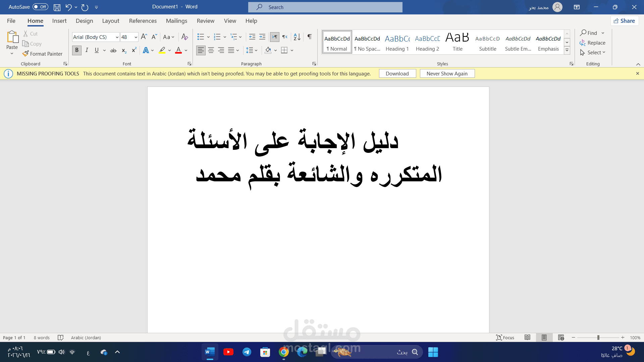Open the File tab
Viewport: 644px width, 362px height.
pos(11,21)
